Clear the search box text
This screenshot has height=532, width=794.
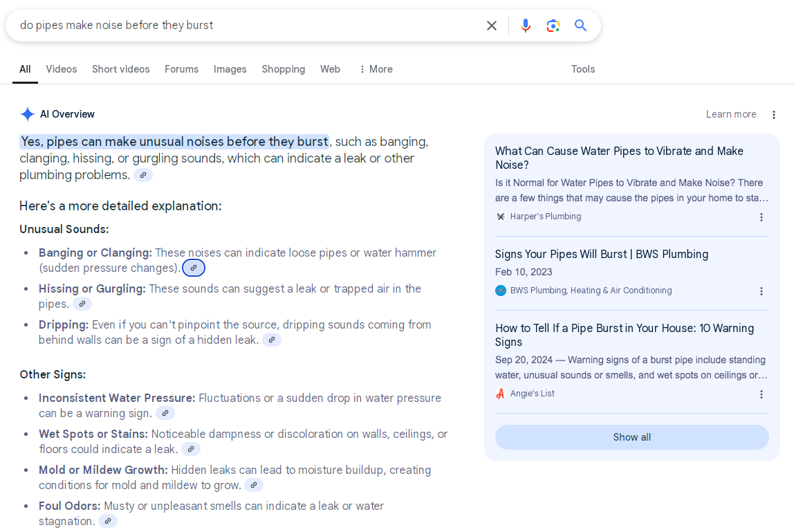click(x=492, y=26)
